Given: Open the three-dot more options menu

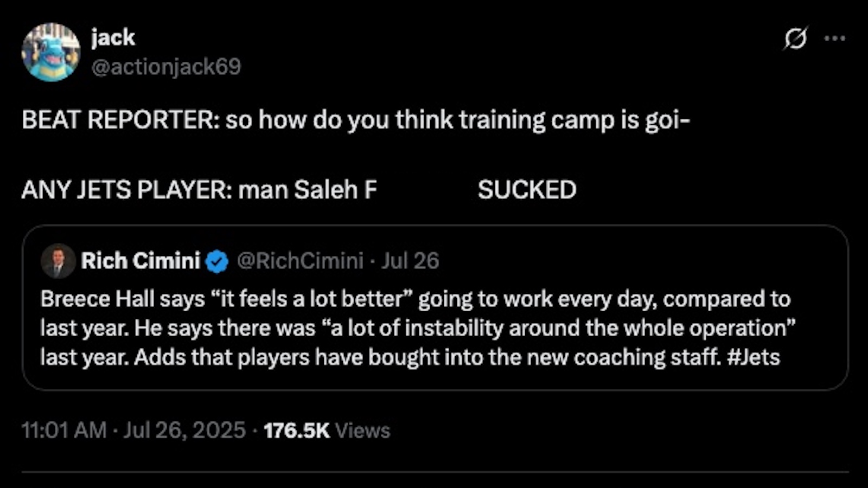Looking at the screenshot, I should click(x=834, y=38).
